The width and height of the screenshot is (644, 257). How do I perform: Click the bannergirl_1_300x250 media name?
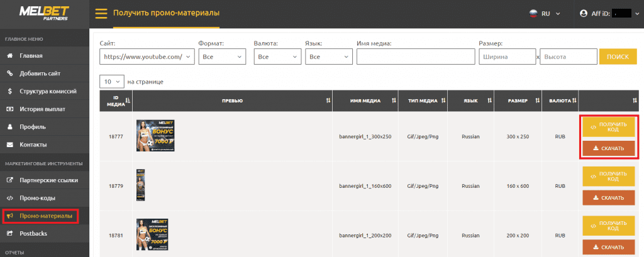(365, 136)
